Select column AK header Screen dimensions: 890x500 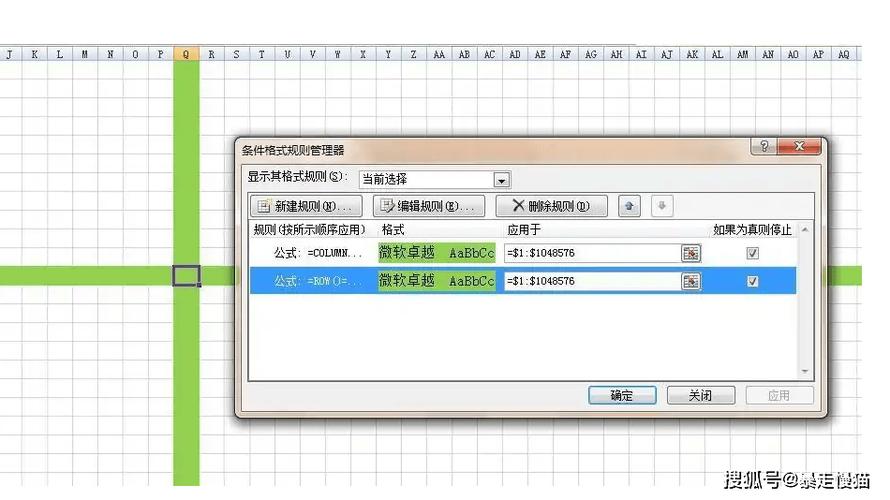pos(692,54)
